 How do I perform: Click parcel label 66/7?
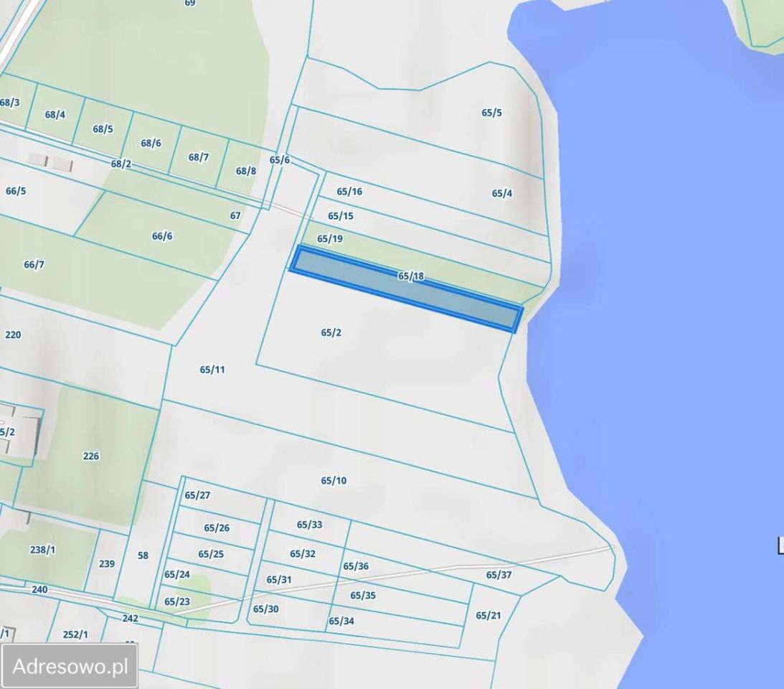point(34,264)
